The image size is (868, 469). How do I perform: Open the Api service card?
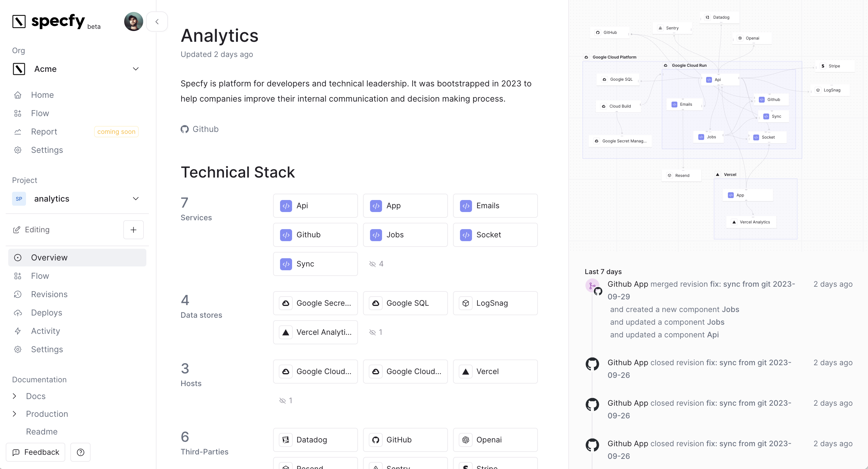(x=316, y=206)
